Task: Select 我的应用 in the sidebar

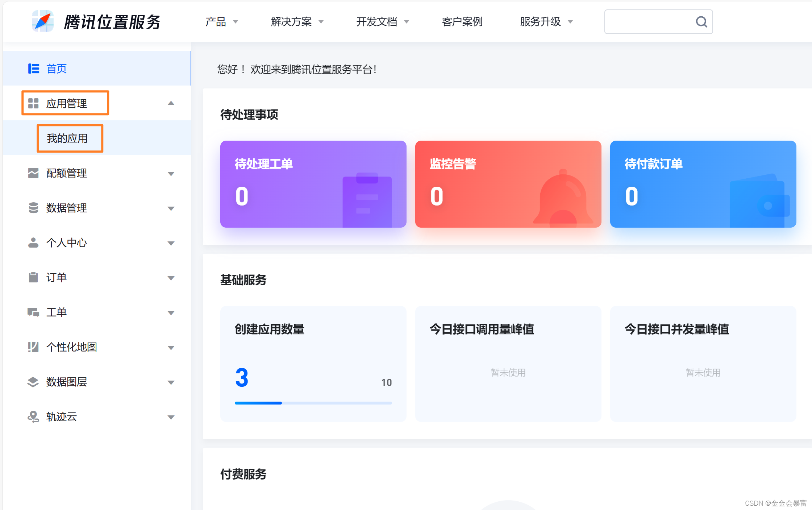Action: pyautogui.click(x=67, y=138)
